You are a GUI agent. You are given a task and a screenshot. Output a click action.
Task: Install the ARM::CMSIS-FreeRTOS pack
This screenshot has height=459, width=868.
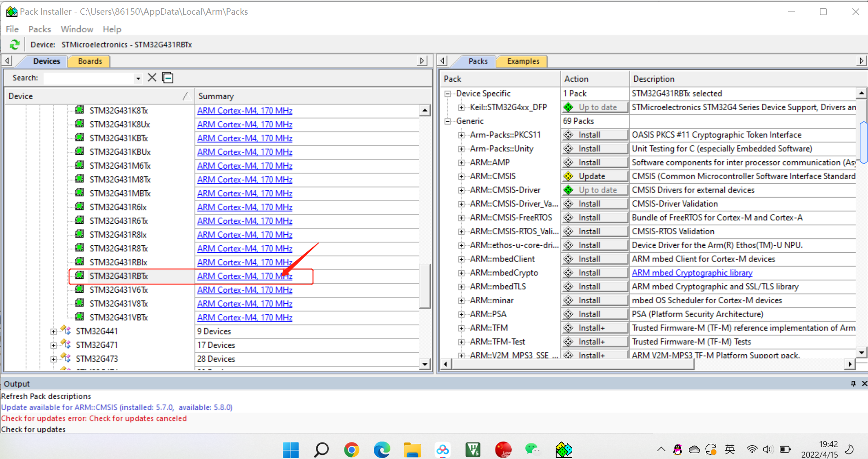point(595,217)
